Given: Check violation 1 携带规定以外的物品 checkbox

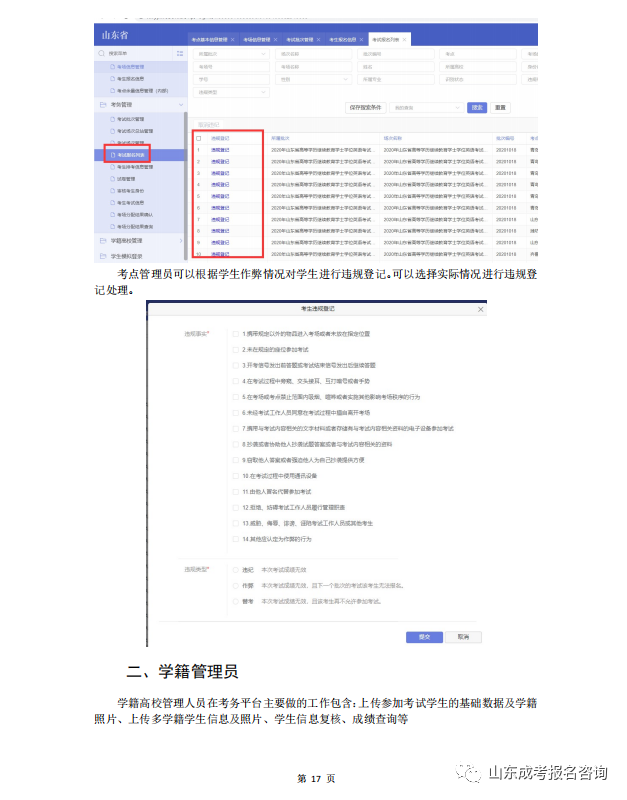Looking at the screenshot, I should pos(235,334).
